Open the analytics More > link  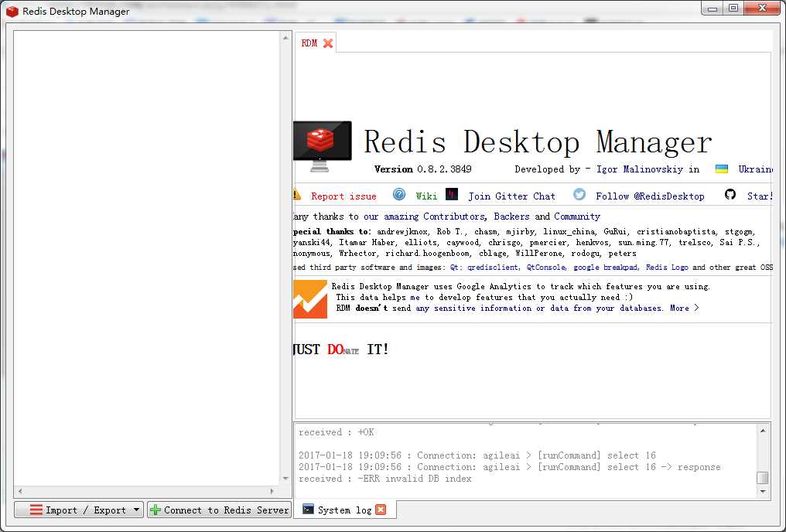(684, 308)
